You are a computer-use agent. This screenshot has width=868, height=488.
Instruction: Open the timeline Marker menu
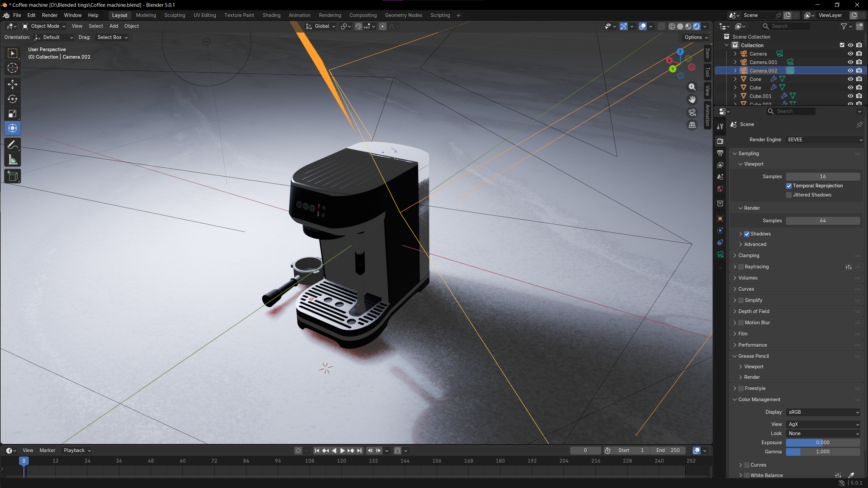tap(47, 450)
